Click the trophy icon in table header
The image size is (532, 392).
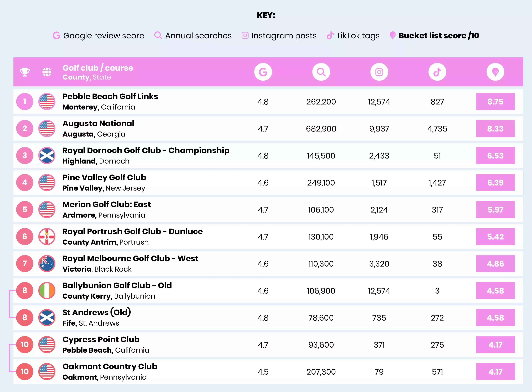25,72
